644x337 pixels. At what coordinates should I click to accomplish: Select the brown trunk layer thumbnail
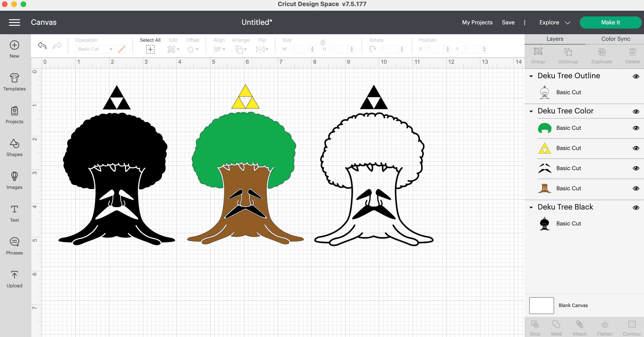tap(544, 188)
